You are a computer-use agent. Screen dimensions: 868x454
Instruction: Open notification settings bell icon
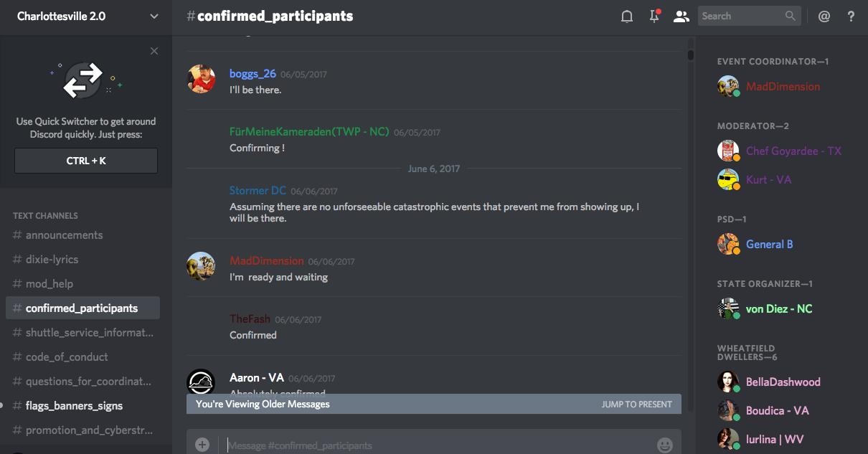pos(627,16)
